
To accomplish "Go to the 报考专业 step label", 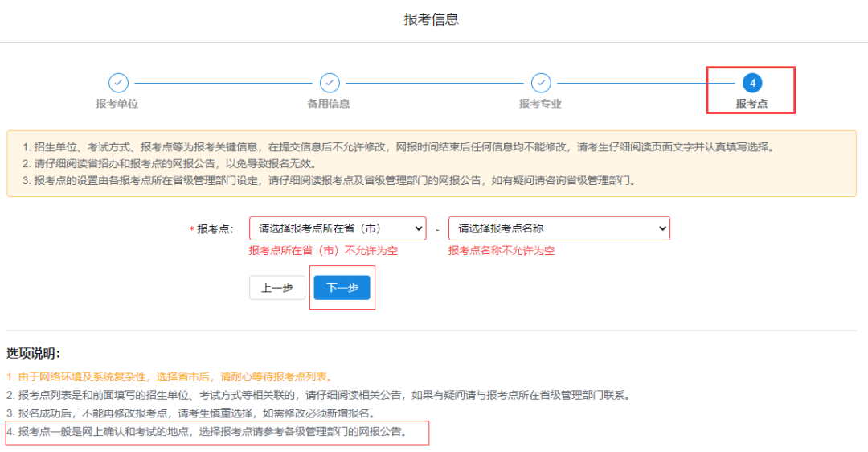I will point(540,104).
